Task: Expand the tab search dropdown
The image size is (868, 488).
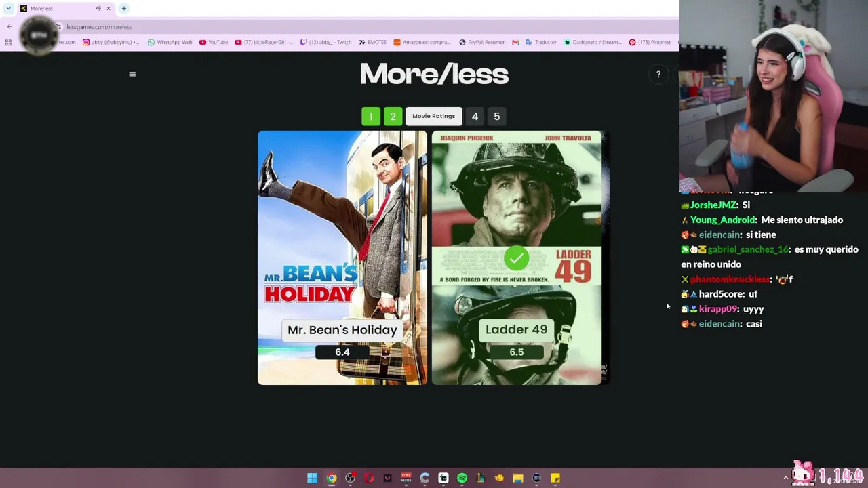Action: pyautogui.click(x=8, y=8)
